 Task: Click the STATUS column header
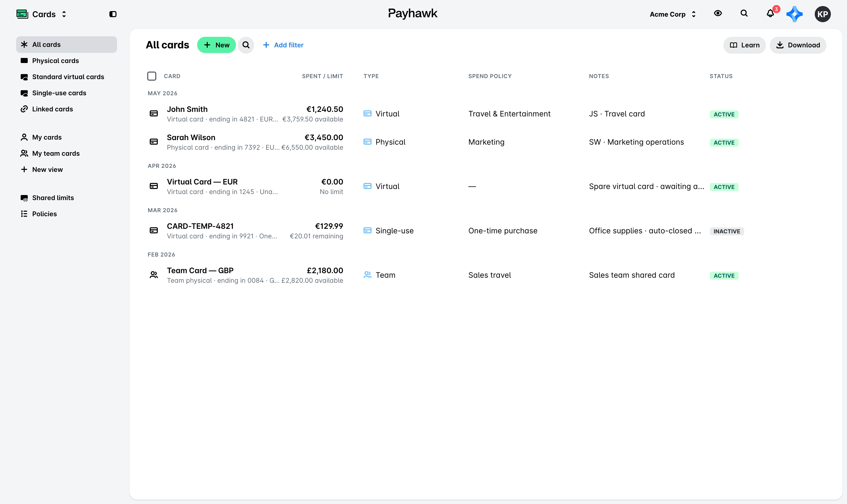point(721,76)
